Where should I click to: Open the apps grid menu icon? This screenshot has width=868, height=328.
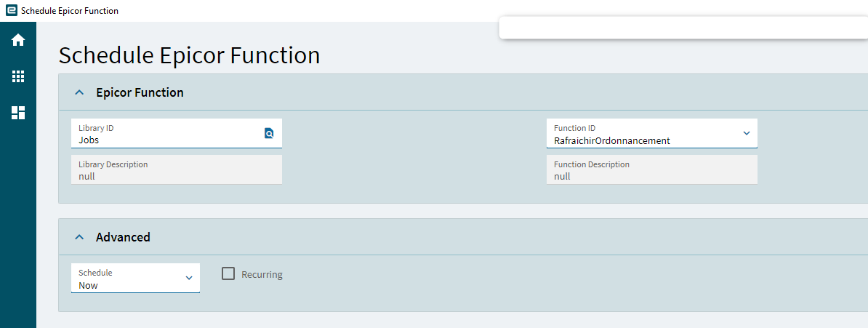(x=18, y=76)
